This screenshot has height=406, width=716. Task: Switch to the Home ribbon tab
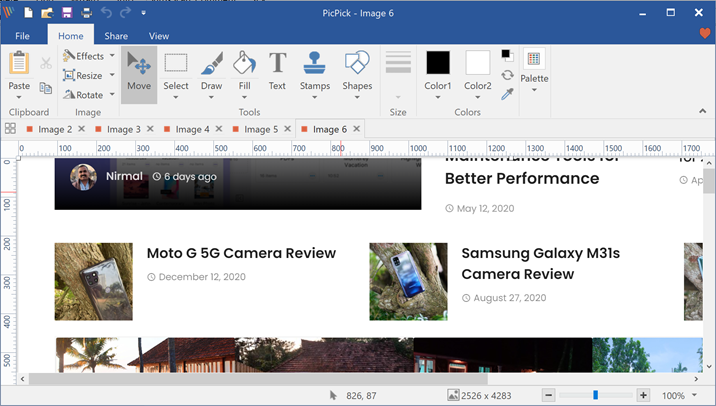point(71,36)
